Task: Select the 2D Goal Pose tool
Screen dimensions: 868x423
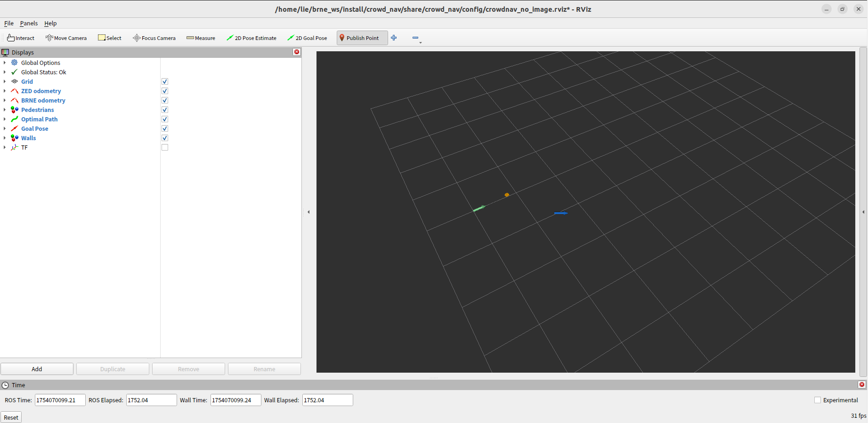Action: (x=307, y=38)
